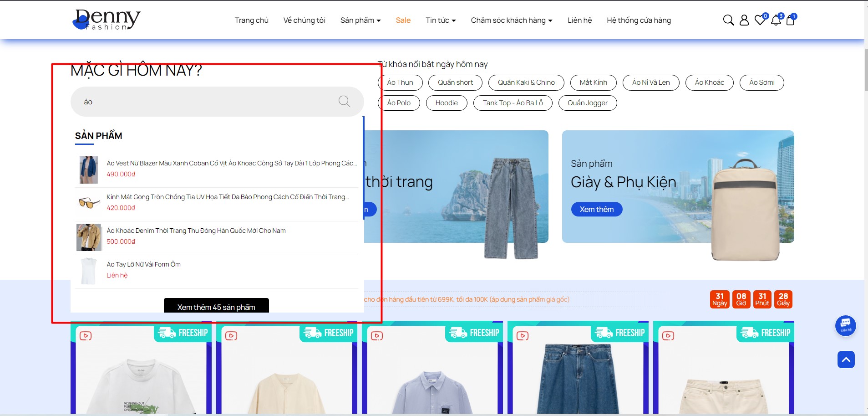Image resolution: width=868 pixels, height=416 pixels.
Task: Expand Chăm sóc khách hàng menu
Action: click(512, 20)
